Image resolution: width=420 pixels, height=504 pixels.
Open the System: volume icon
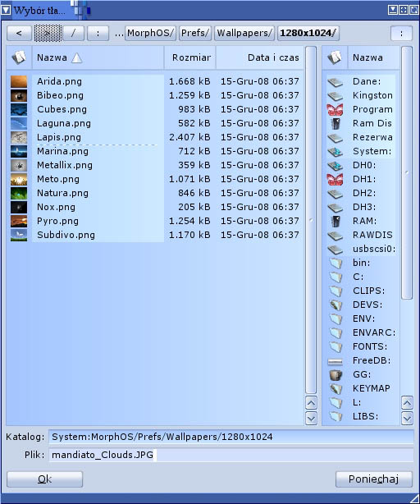(335, 151)
